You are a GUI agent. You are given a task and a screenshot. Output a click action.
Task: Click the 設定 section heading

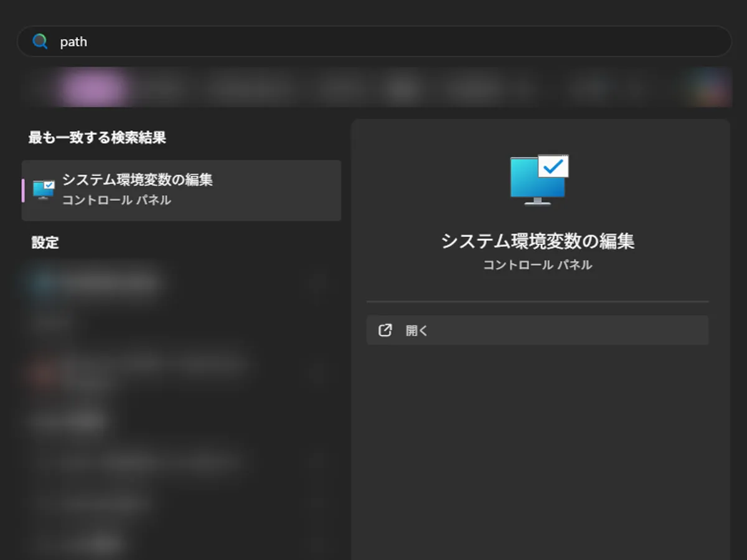tap(45, 243)
